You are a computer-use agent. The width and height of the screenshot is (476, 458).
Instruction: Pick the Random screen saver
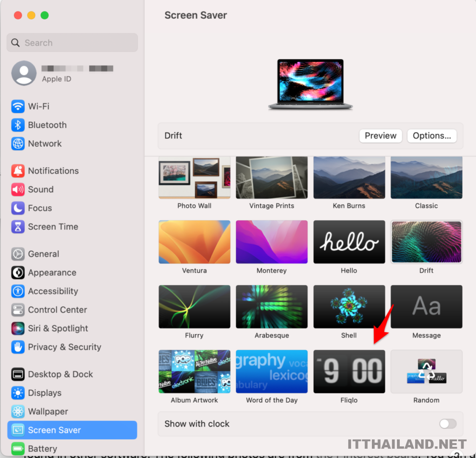pyautogui.click(x=427, y=372)
